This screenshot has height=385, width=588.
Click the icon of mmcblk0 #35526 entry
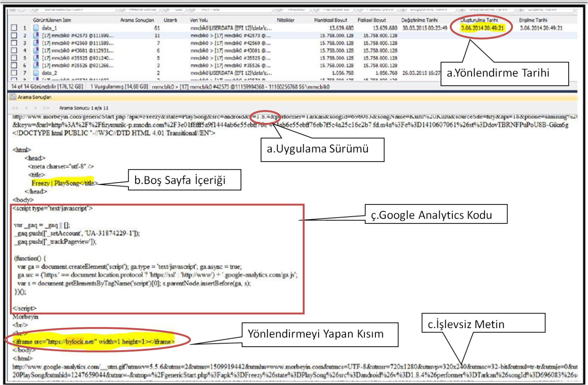36,66
